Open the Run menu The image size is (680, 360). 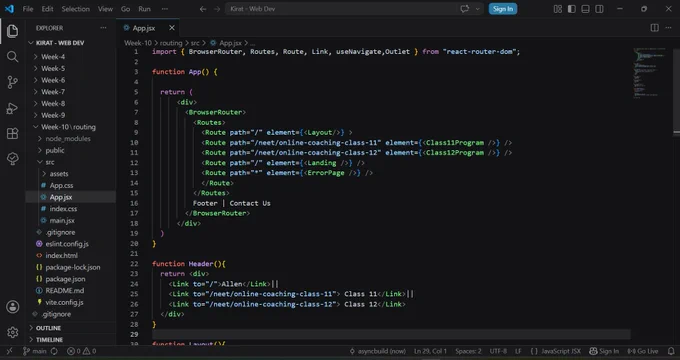[x=144, y=9]
